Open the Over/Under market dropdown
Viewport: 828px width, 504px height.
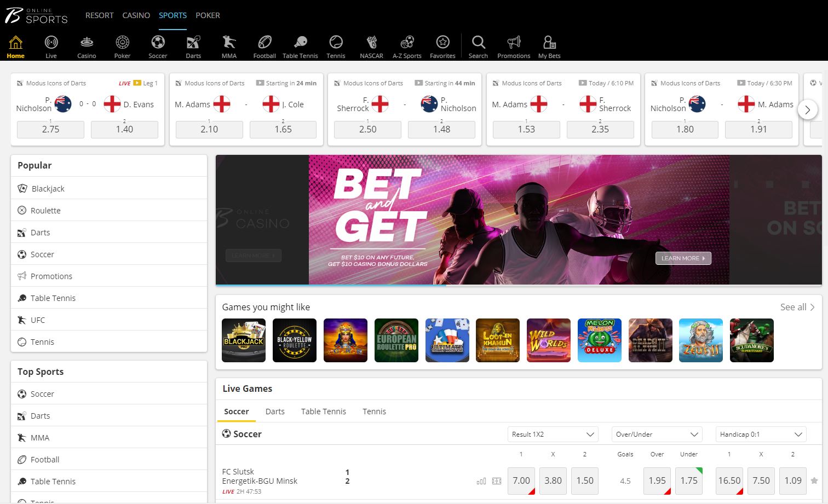(x=657, y=435)
